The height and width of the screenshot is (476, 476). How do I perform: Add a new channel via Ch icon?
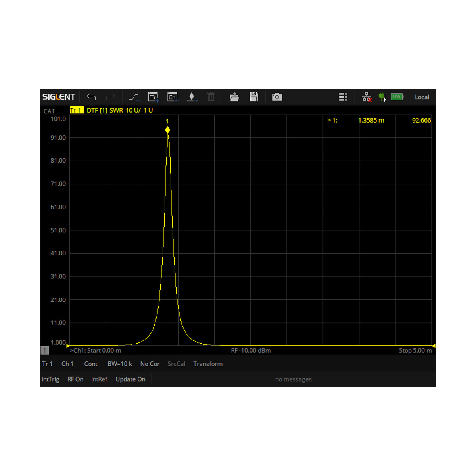pos(173,97)
